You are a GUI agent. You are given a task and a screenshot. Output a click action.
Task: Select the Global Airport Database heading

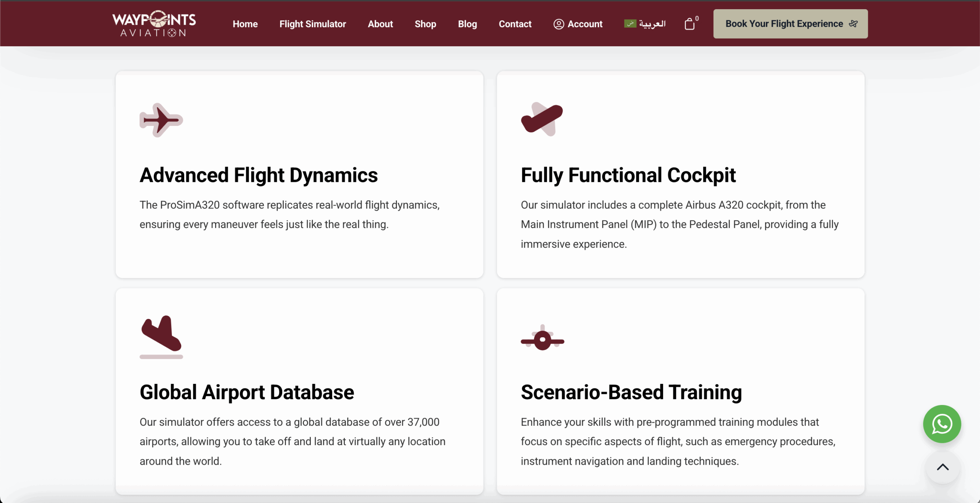(x=247, y=392)
